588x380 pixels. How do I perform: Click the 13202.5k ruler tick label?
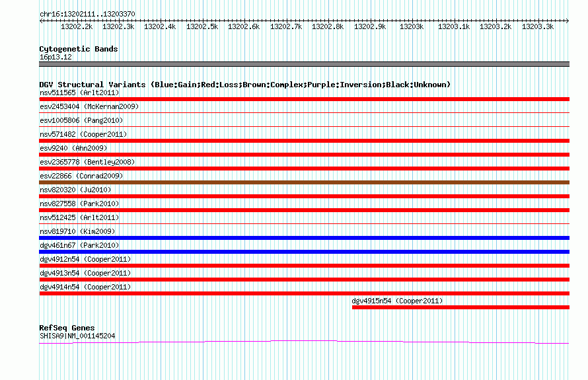202,26
